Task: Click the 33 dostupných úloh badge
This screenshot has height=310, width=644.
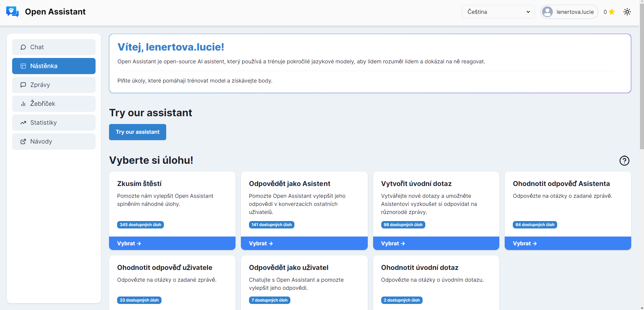Action: point(139,300)
